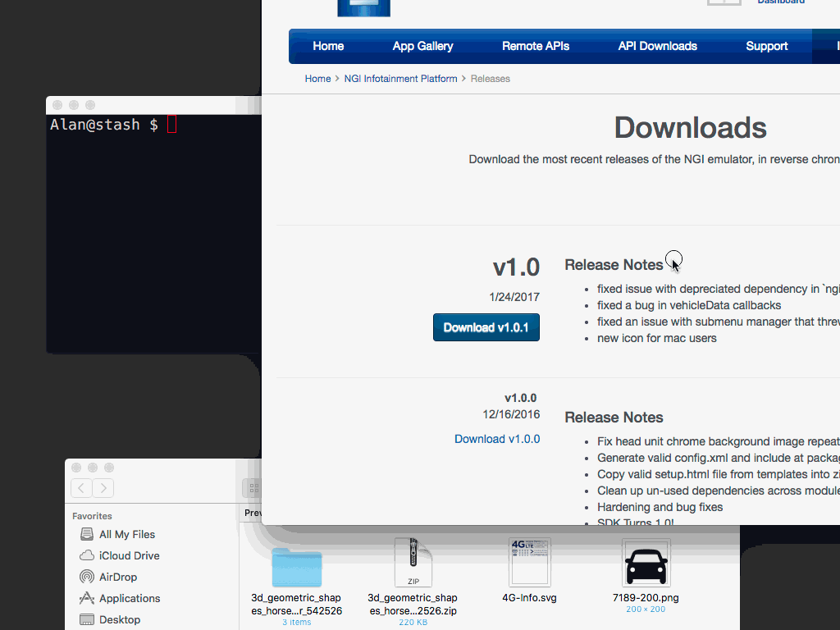Open the Support navigation tab
Image resolution: width=840 pixels, height=630 pixels.
767,46
